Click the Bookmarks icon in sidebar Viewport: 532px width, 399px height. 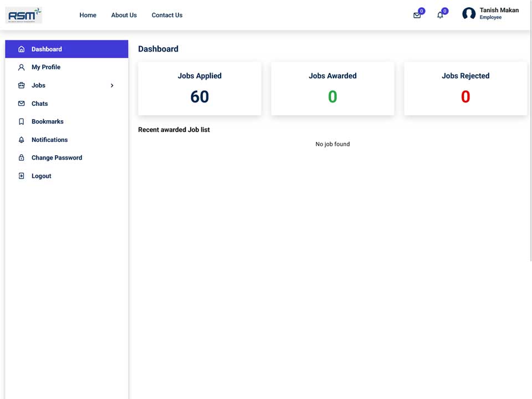click(22, 121)
